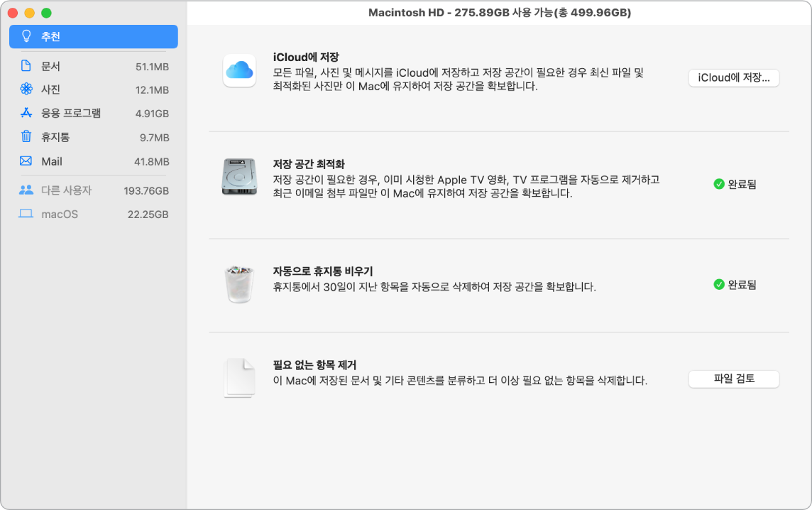Open the 추천 sidebar tab
This screenshot has height=510, width=812.
[94, 36]
